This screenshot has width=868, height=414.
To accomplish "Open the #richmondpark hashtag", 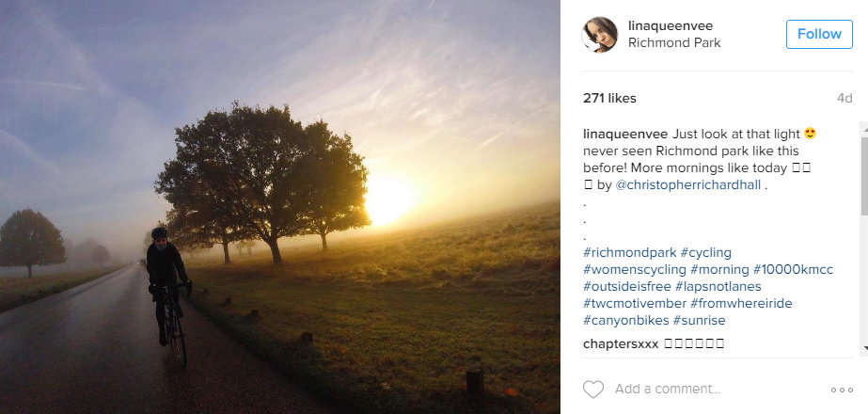I will tap(628, 253).
